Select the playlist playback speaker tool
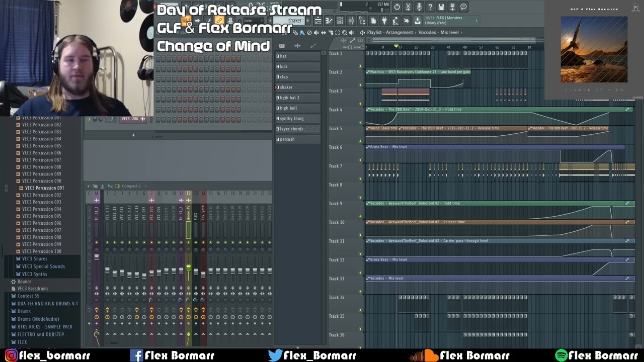 click(x=352, y=32)
